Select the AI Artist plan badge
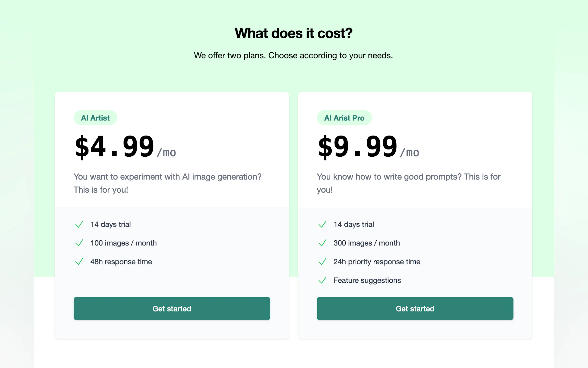The width and height of the screenshot is (588, 368). click(95, 118)
